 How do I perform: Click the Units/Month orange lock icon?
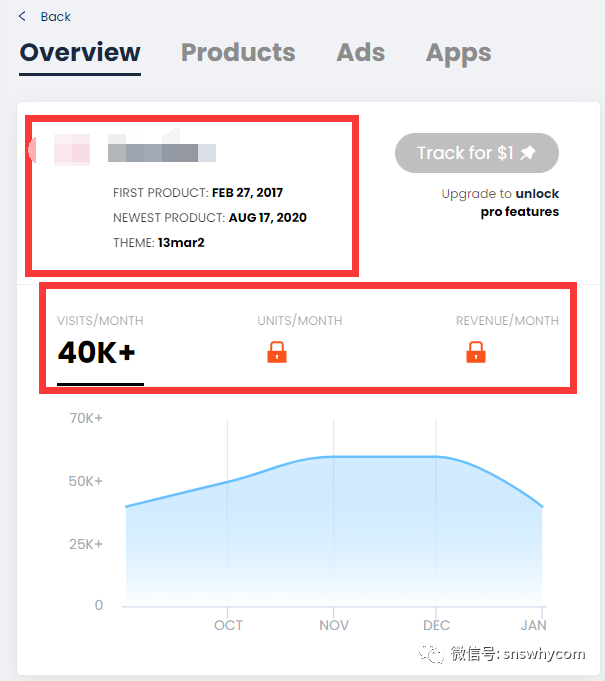click(x=277, y=352)
